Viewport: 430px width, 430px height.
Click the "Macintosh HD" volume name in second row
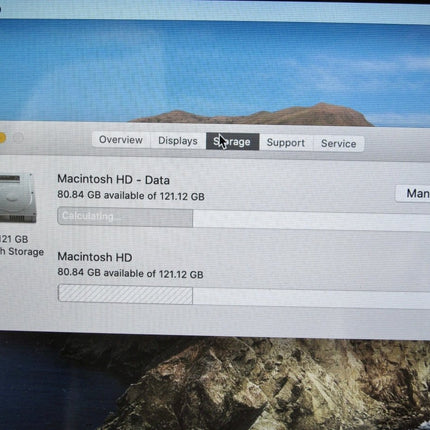pos(95,257)
